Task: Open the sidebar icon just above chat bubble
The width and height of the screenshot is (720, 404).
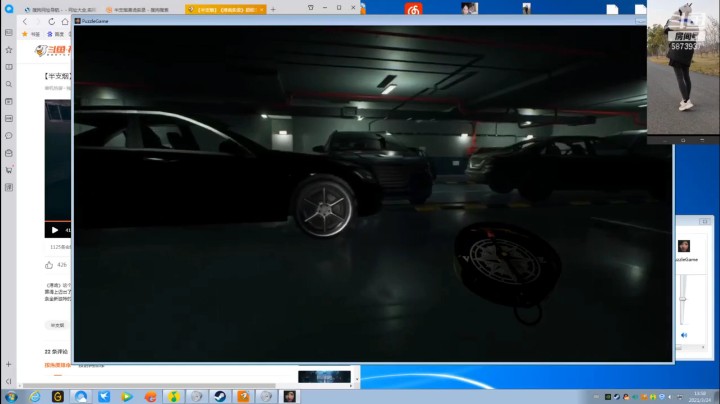Action: click(x=9, y=118)
